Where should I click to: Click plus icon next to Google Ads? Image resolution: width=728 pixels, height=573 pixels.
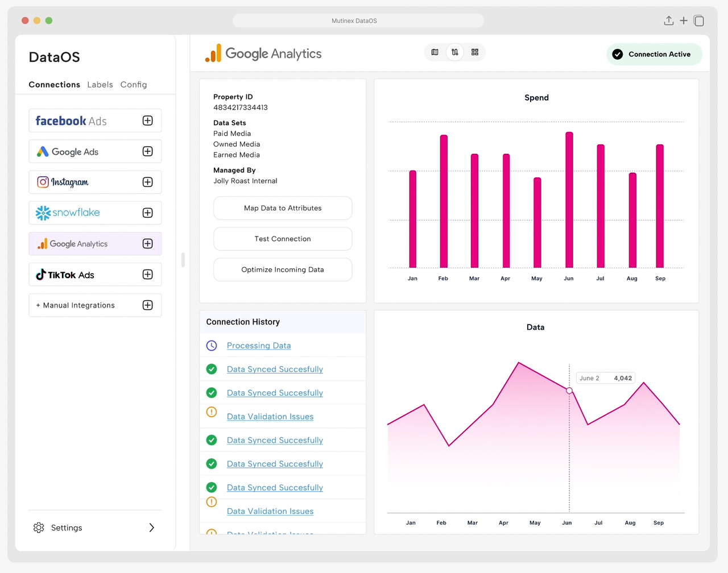[x=148, y=151]
